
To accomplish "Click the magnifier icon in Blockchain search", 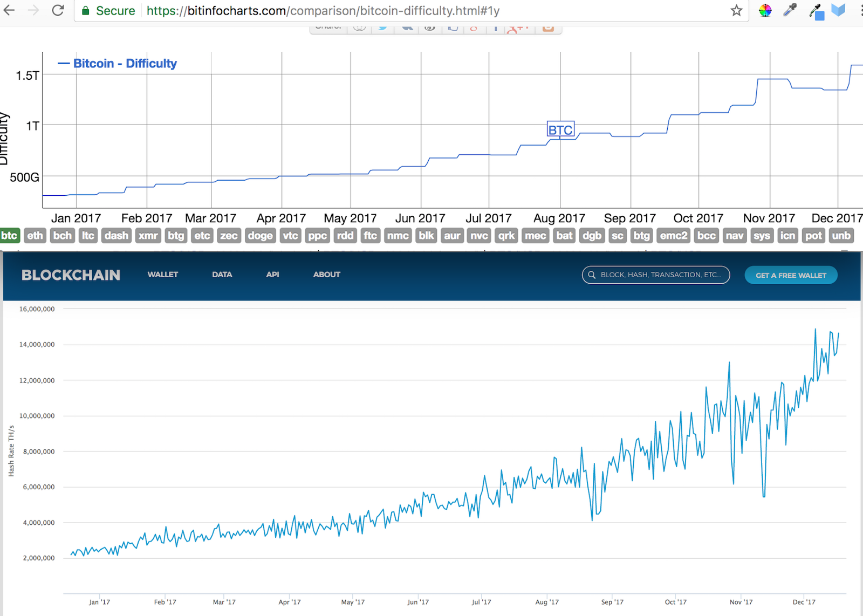I will click(x=592, y=275).
